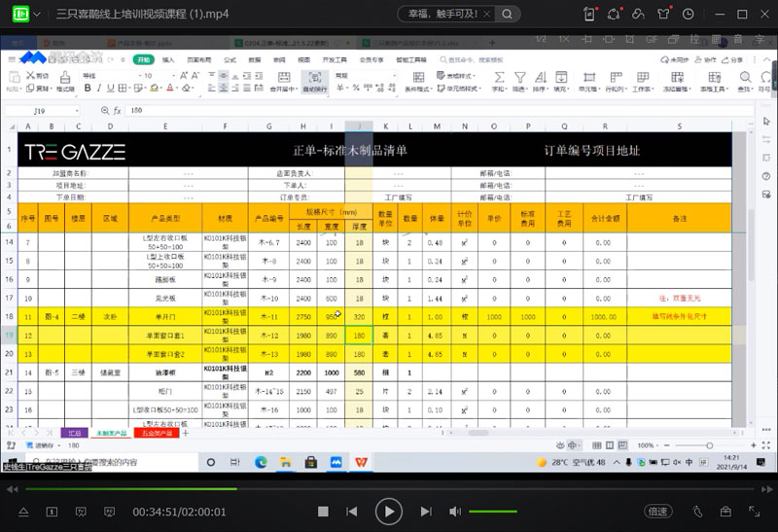Select cell with value 320 in row 18

click(359, 317)
